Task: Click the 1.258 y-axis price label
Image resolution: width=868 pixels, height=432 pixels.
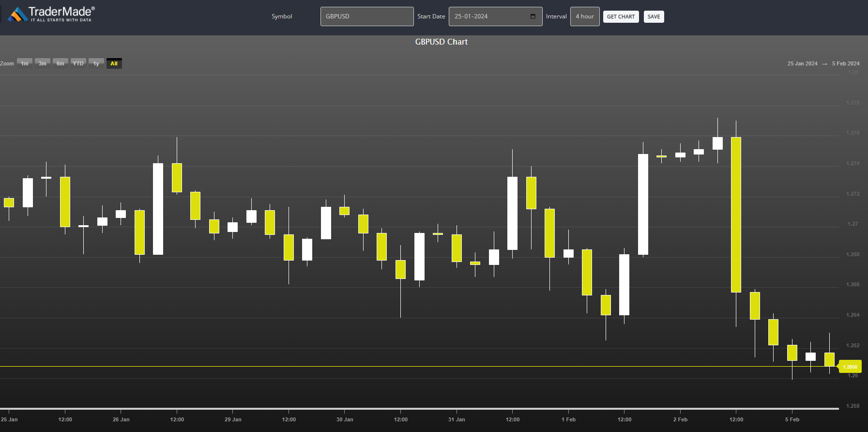Action: [x=853, y=406]
